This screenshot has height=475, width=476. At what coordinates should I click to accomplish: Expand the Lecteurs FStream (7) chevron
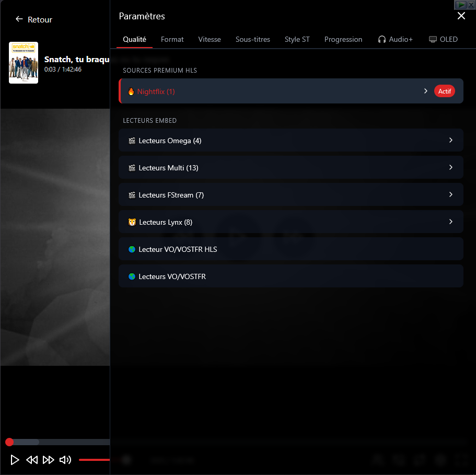(x=451, y=194)
